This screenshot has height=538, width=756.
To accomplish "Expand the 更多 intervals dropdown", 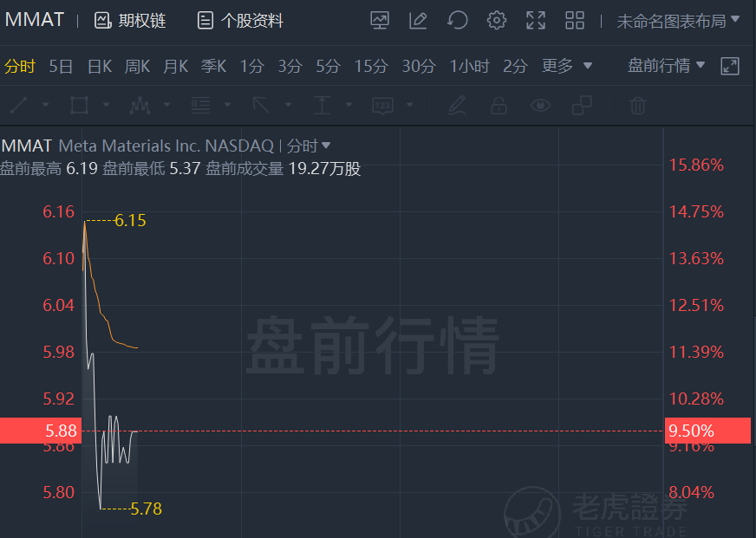I will click(x=566, y=66).
